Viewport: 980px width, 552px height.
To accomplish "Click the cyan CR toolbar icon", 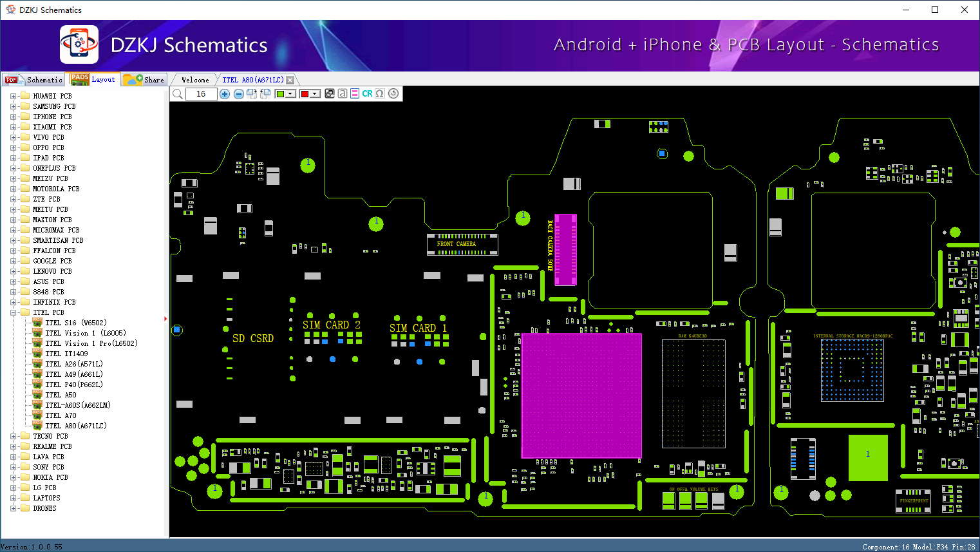I will [x=367, y=94].
